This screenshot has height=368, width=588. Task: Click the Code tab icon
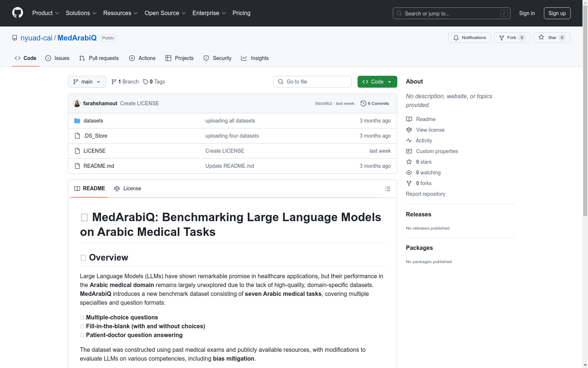pos(18,58)
